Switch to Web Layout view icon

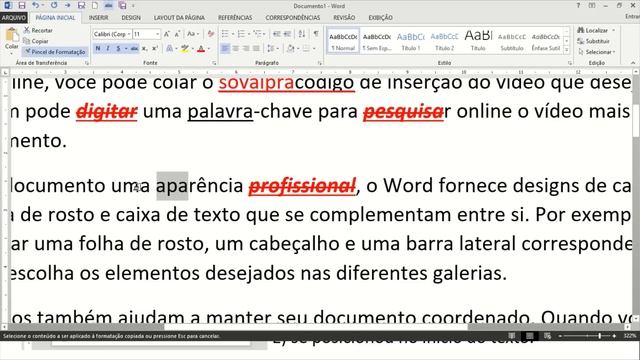[x=547, y=336]
